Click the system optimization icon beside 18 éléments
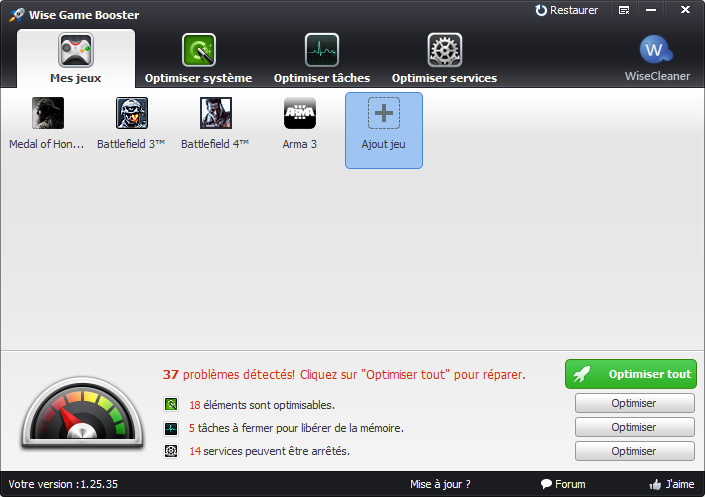The height and width of the screenshot is (497, 705). pos(171,404)
